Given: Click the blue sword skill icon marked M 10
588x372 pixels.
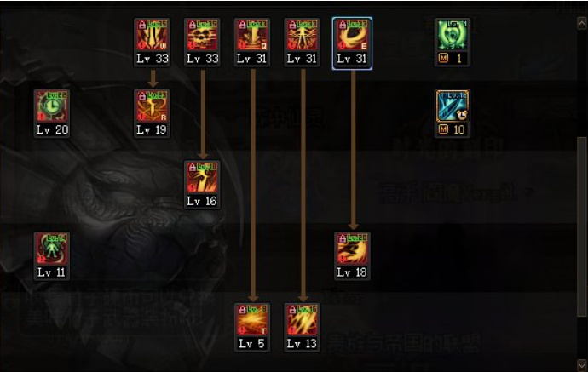Looking at the screenshot, I should [x=453, y=106].
